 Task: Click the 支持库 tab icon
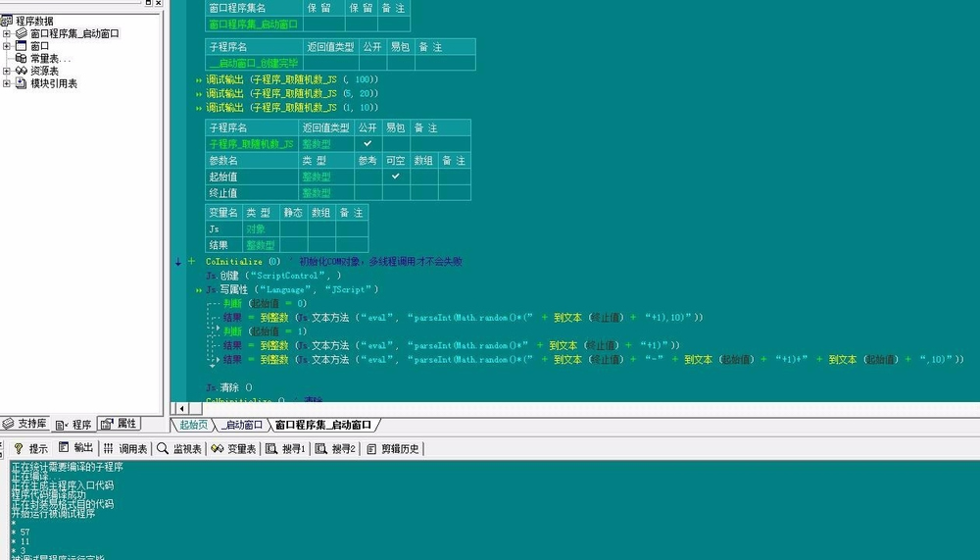(8, 424)
